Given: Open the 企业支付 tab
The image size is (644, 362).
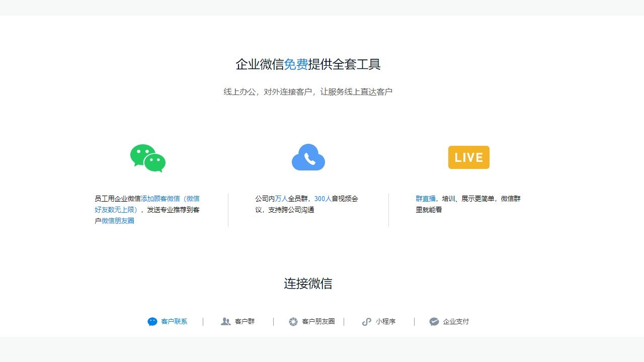Looking at the screenshot, I should (455, 321).
